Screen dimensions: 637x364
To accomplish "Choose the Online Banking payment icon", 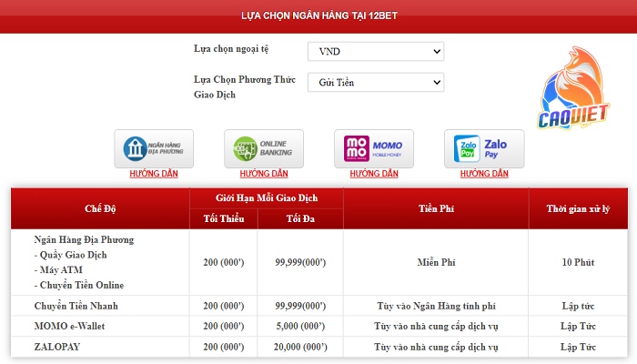I will point(264,148).
